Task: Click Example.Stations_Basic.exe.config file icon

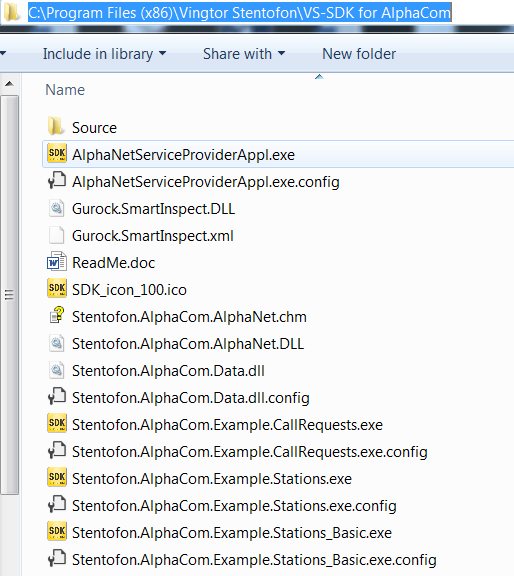Action: [x=57, y=558]
